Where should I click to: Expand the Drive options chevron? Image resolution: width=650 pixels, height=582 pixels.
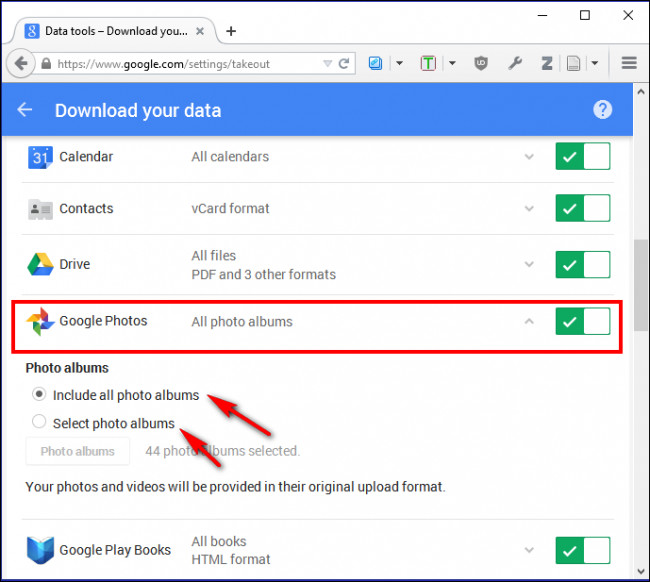(529, 265)
